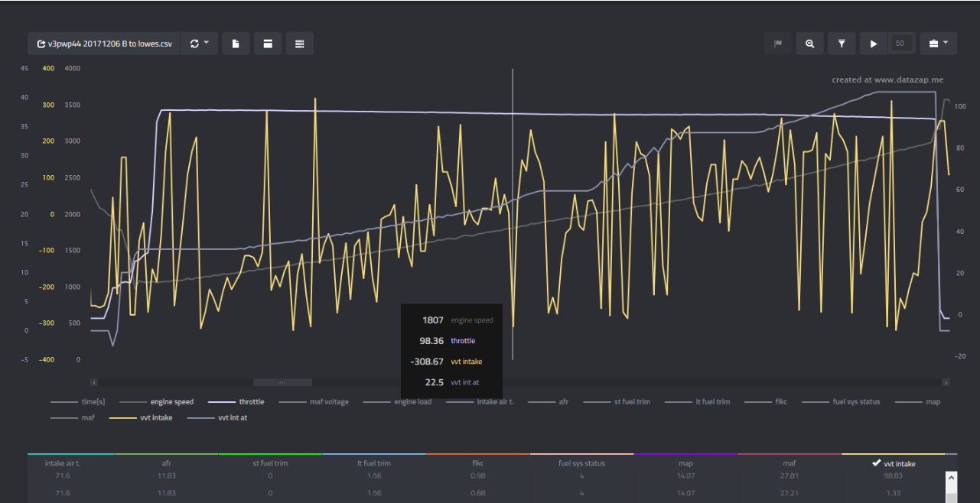Click the zoom out magnifier icon
Viewport: 980px width, 503px height.
tap(809, 44)
